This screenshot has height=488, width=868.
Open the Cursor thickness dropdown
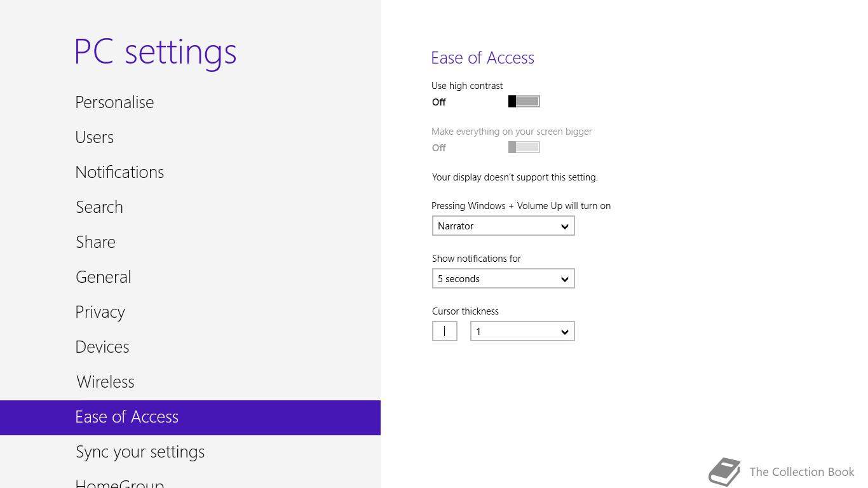[522, 332]
